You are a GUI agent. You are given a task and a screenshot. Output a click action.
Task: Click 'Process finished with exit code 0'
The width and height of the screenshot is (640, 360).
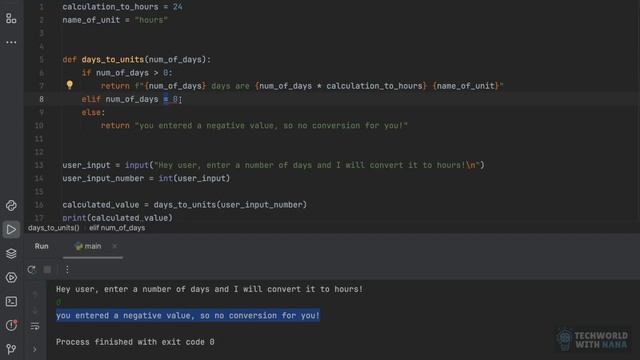[x=135, y=342]
